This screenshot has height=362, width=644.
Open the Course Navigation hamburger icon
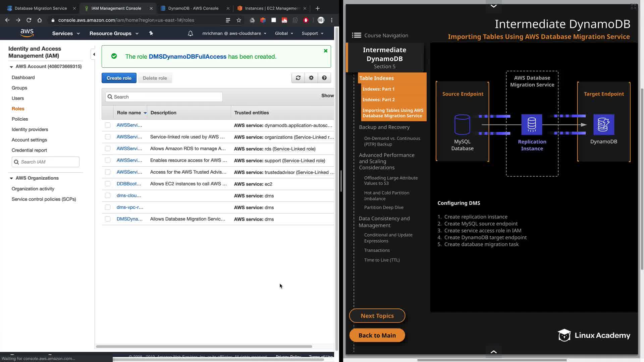click(x=357, y=35)
